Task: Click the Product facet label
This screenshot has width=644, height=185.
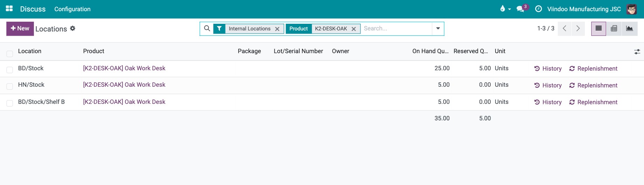Action: click(299, 29)
